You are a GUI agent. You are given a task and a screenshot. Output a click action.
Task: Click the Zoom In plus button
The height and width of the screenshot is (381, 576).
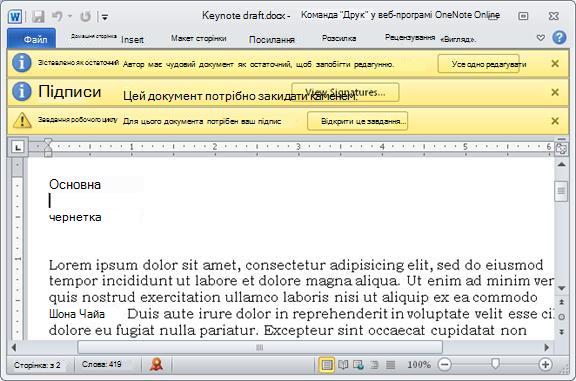pos(545,364)
